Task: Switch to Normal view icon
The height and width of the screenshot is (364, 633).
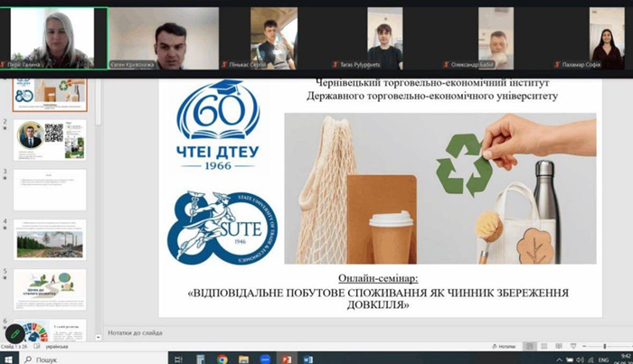Action: pyautogui.click(x=529, y=346)
